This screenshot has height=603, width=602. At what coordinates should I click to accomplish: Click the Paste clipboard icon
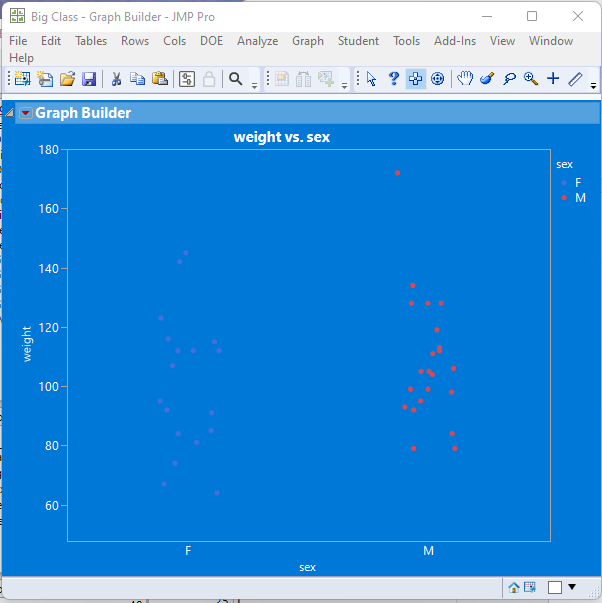tap(160, 79)
